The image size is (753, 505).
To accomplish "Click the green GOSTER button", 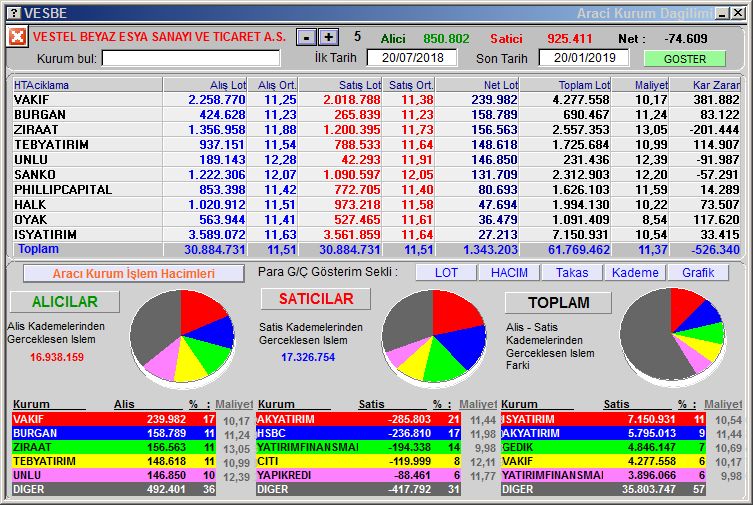I will click(x=684, y=59).
